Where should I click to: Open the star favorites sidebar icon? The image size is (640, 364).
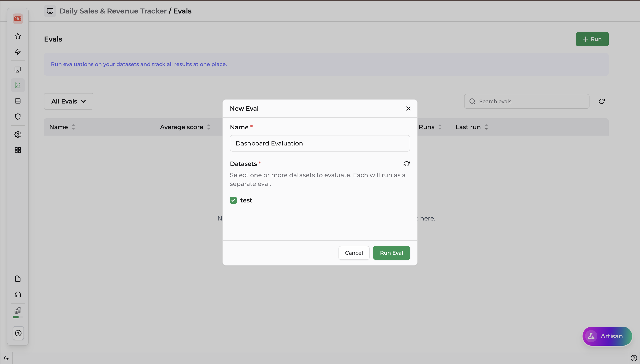18,36
